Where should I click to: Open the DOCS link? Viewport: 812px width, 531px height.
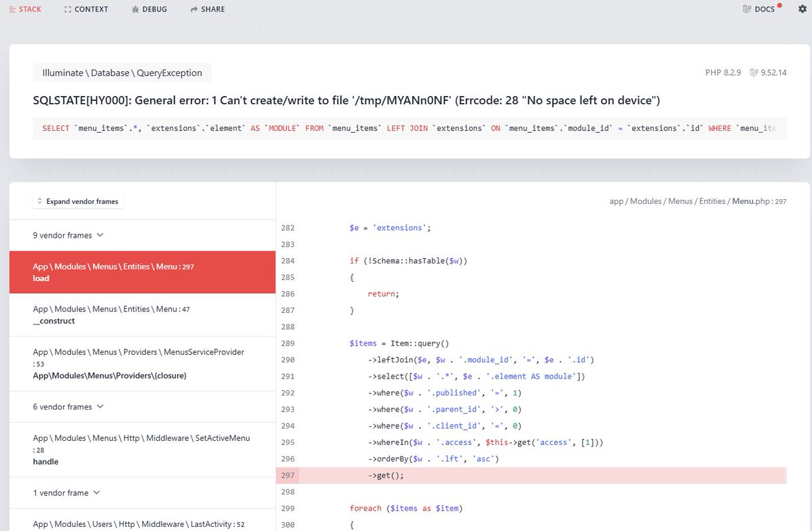759,9
